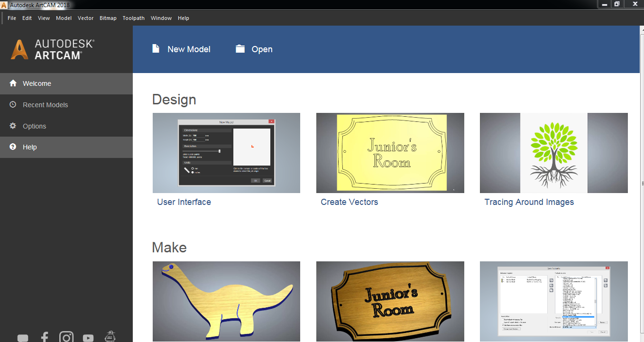Click the Open folder icon
Screen dimensions: 644x342
240,49
